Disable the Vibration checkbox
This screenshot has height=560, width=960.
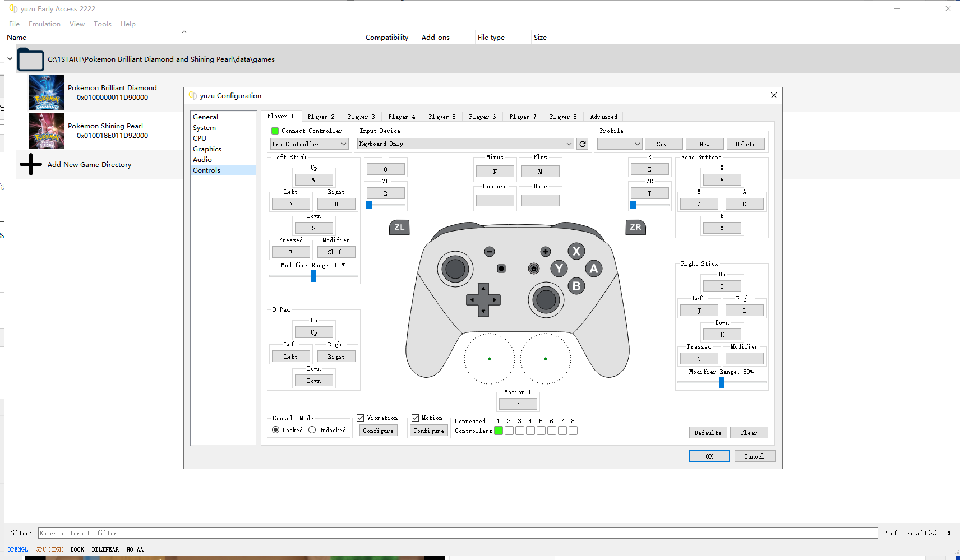(361, 418)
